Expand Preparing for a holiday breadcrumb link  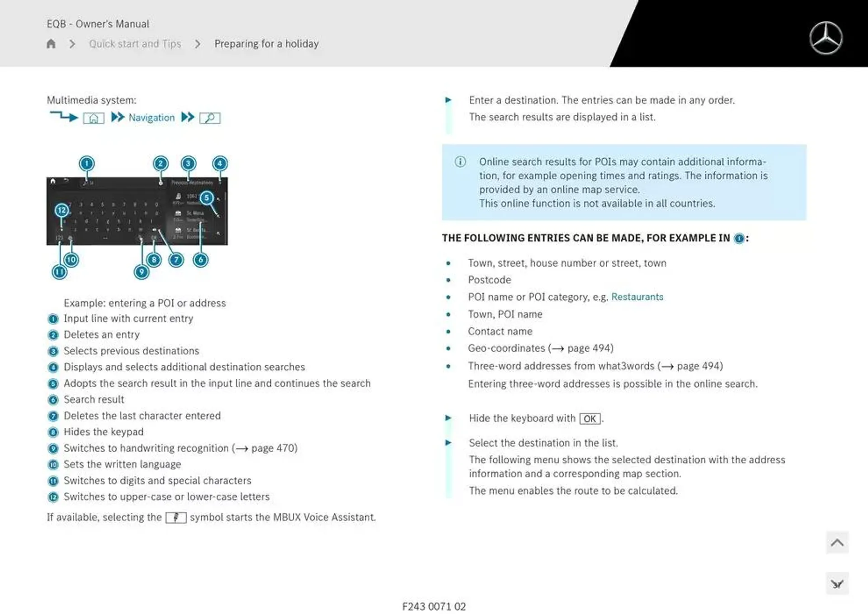pyautogui.click(x=266, y=44)
